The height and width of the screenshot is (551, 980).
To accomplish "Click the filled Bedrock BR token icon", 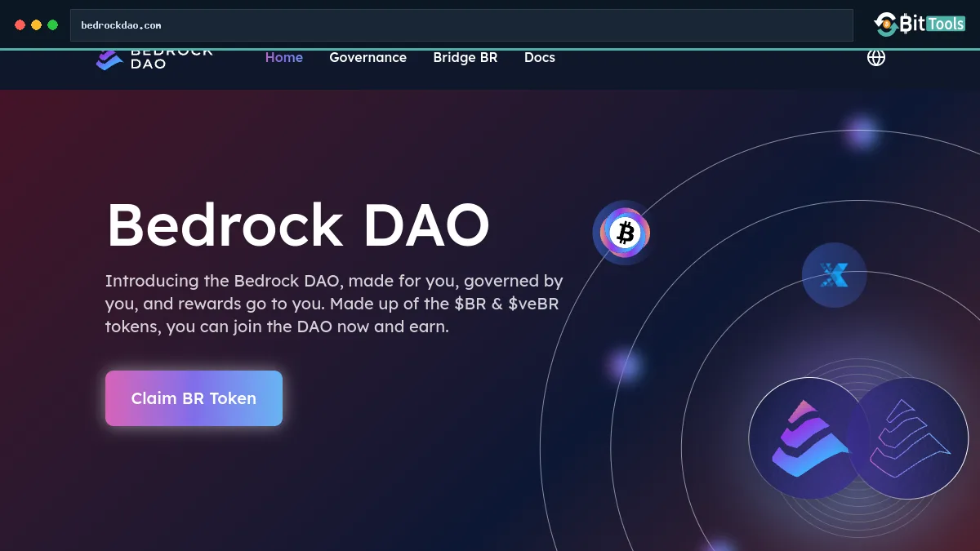I will coord(808,438).
